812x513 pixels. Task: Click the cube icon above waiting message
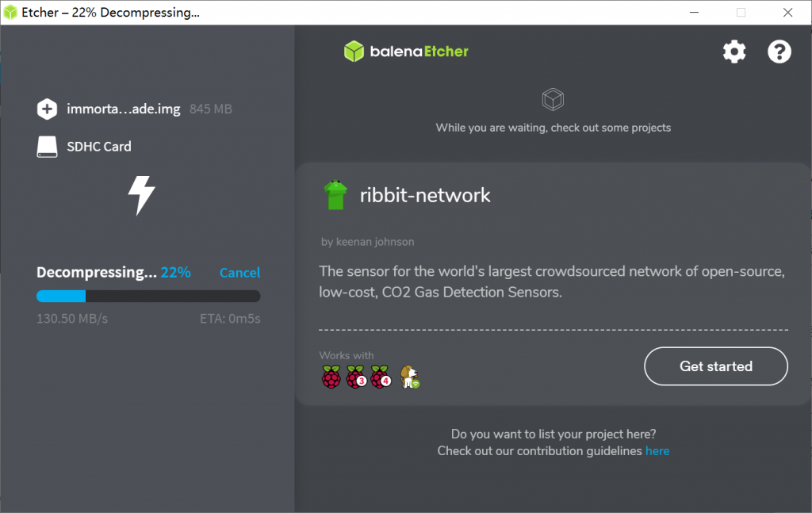pyautogui.click(x=553, y=100)
